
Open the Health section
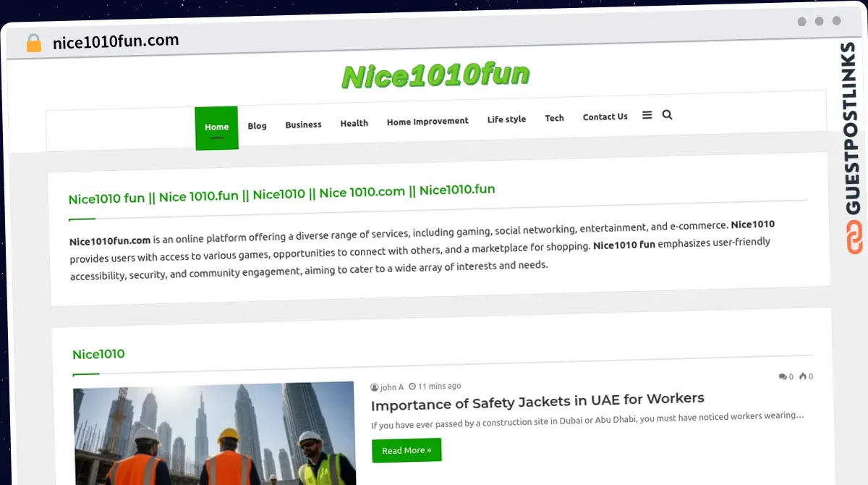tap(354, 123)
